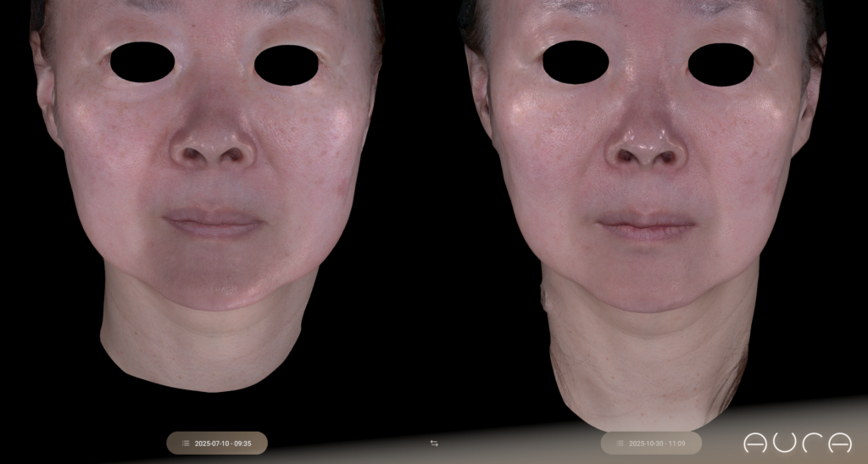This screenshot has height=464, width=868.
Task: Open the 2025-07-10 - 09:35 scan selector
Action: (x=217, y=443)
